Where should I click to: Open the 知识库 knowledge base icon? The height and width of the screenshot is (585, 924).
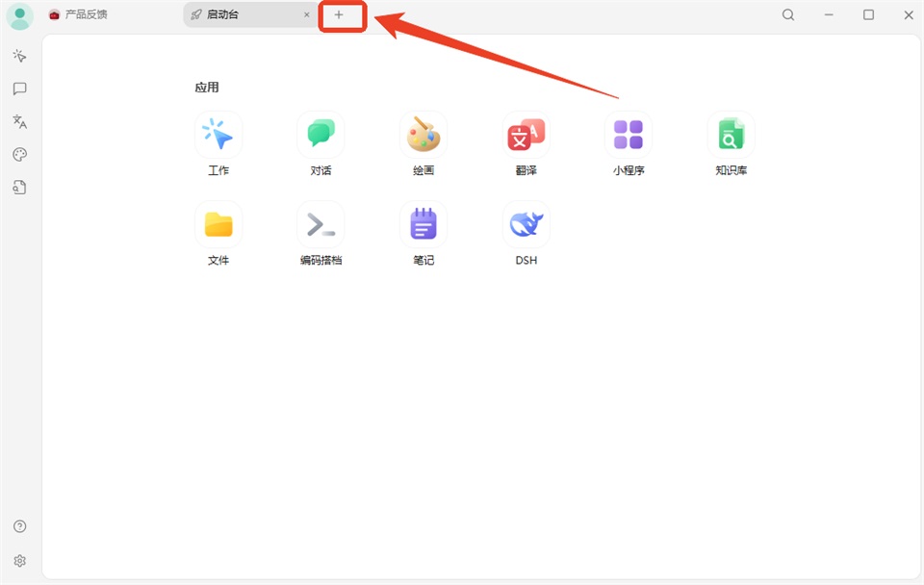click(731, 135)
